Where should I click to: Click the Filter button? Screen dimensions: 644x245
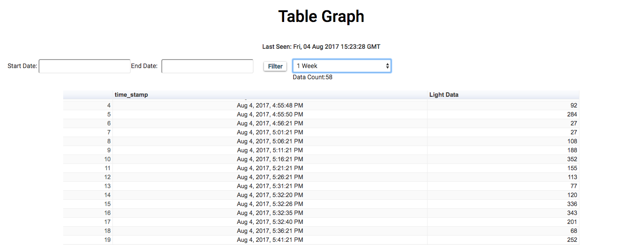click(275, 66)
